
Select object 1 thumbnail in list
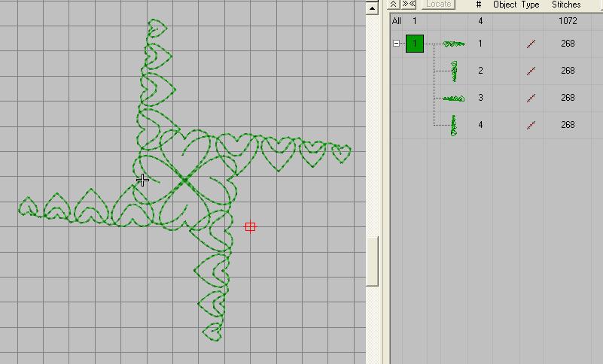pyautogui.click(x=454, y=44)
